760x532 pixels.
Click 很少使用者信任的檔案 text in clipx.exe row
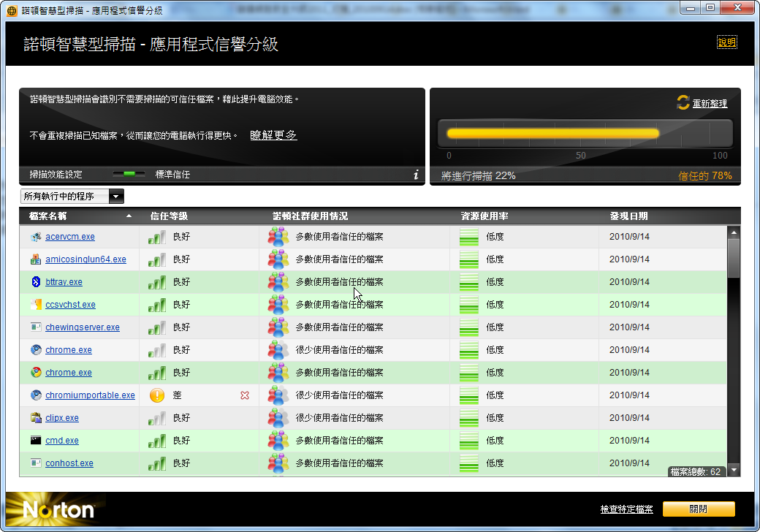click(339, 418)
